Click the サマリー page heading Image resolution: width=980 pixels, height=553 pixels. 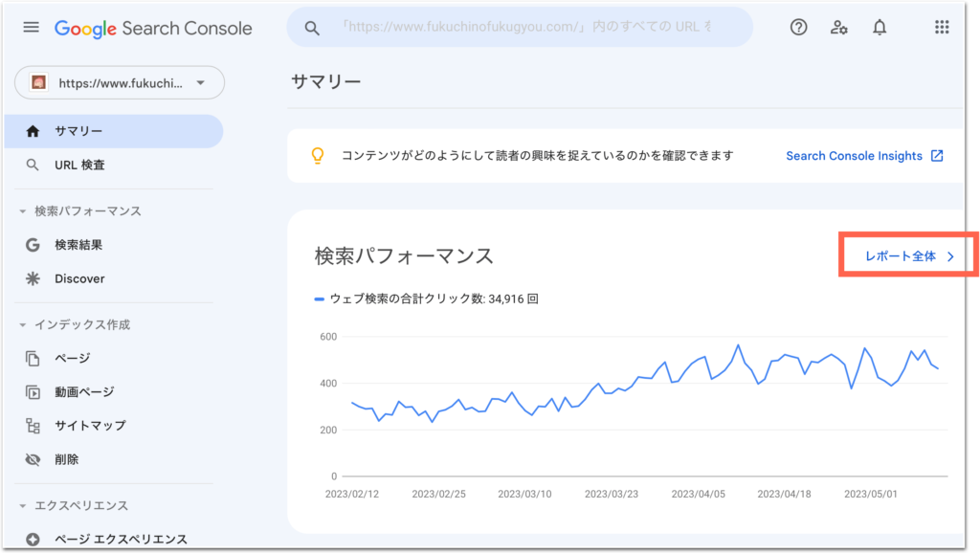[x=325, y=82]
